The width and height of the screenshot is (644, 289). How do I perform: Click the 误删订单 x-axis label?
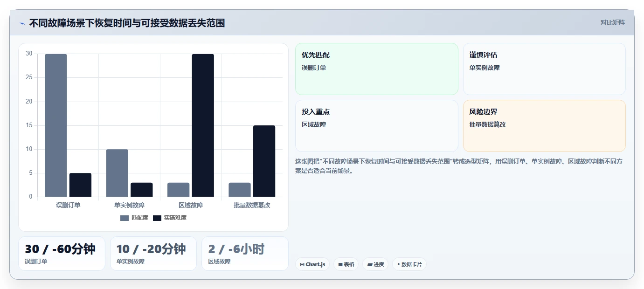pos(68,205)
